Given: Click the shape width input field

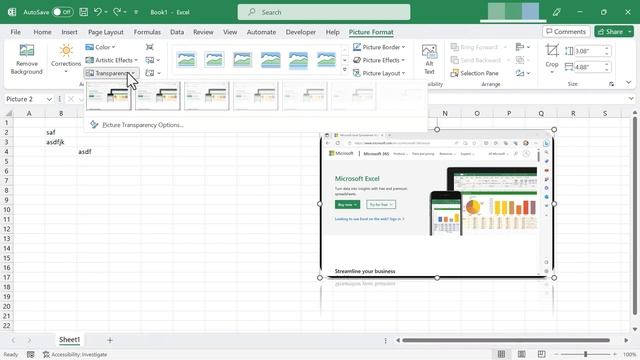Looking at the screenshot, I should (588, 67).
